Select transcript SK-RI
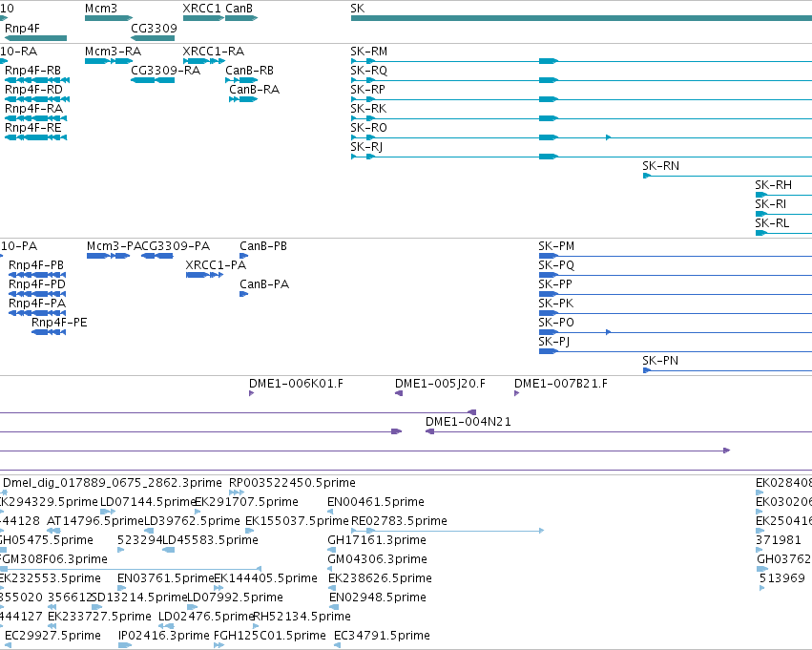Screen dimensions: 812x650 coord(783,215)
